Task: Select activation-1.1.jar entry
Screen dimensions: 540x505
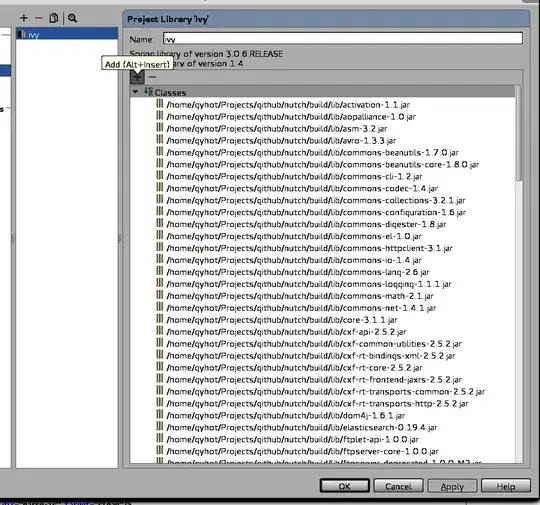Action: coord(288,105)
